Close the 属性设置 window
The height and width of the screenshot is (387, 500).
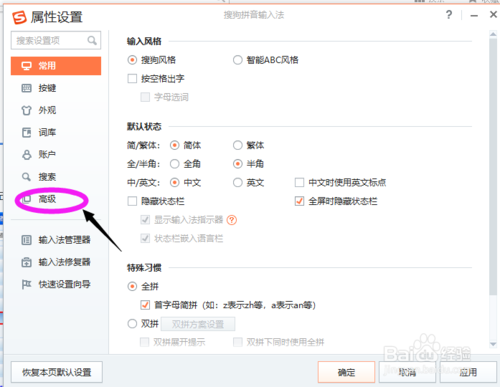coord(493,15)
